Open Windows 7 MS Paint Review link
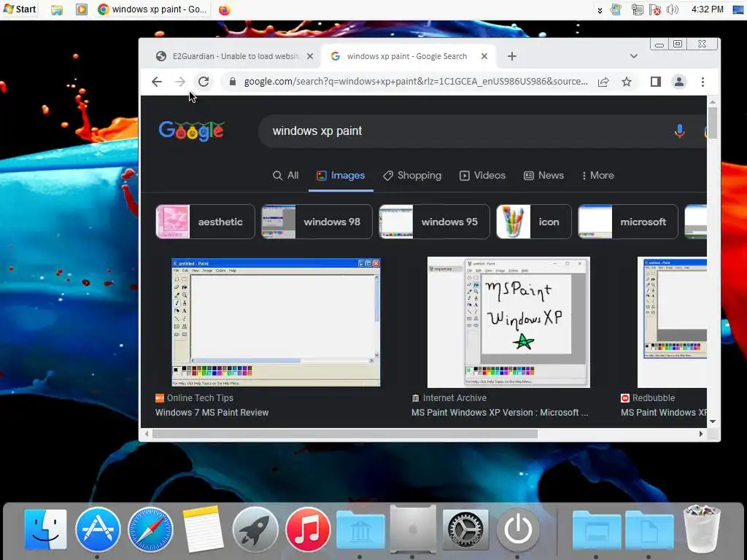 212,413
